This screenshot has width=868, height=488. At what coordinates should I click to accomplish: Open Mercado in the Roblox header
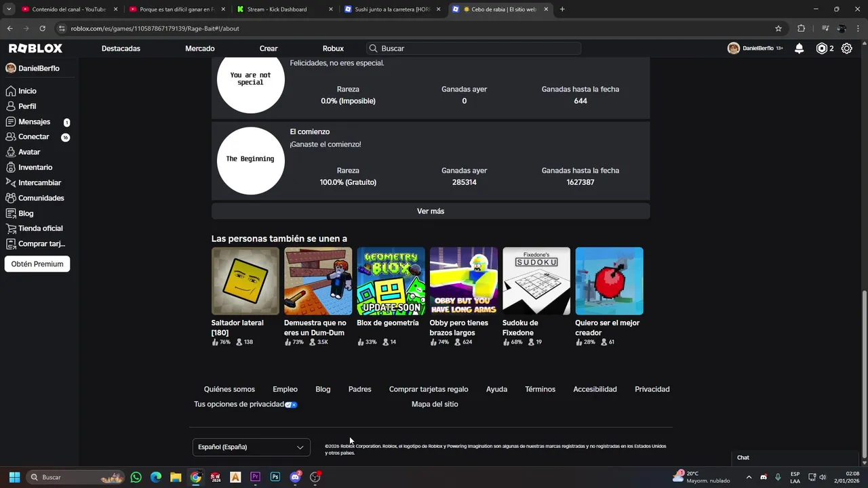point(200,49)
